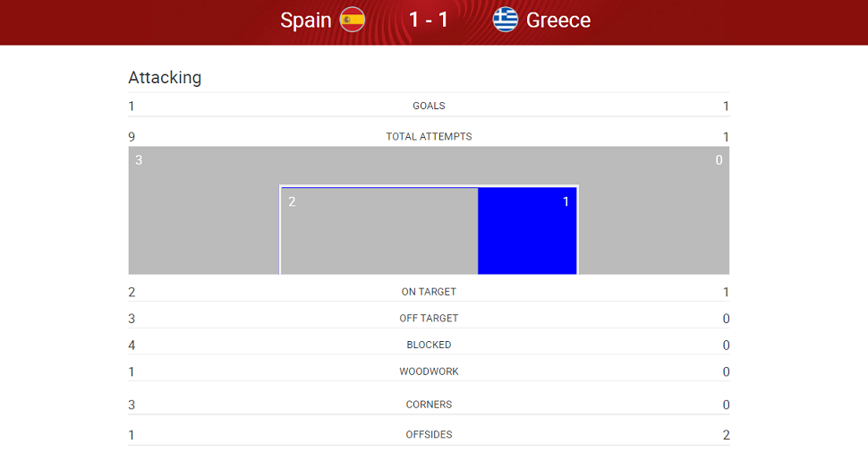The image size is (868, 461).
Task: Click the ON TARGET stat label
Action: [x=429, y=292]
